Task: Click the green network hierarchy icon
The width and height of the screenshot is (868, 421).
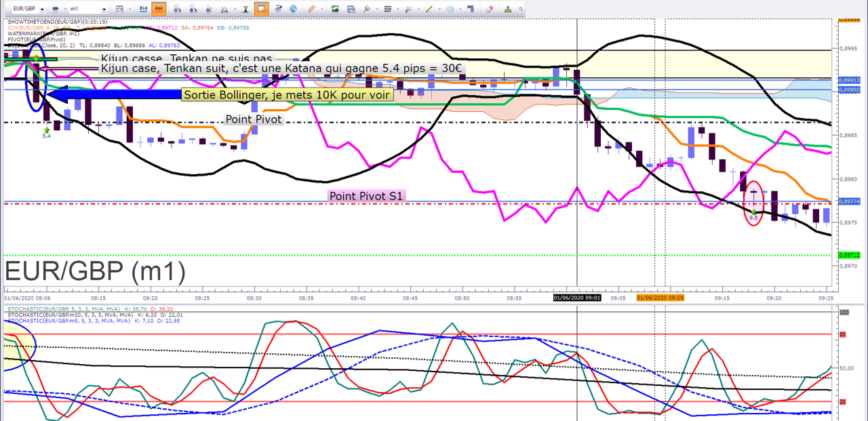Action: (508, 9)
